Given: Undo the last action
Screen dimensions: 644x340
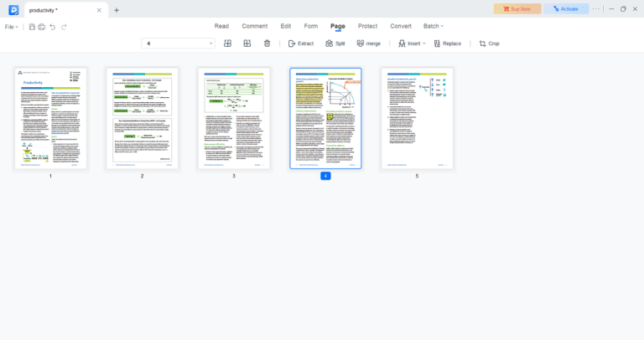Looking at the screenshot, I should [x=53, y=27].
